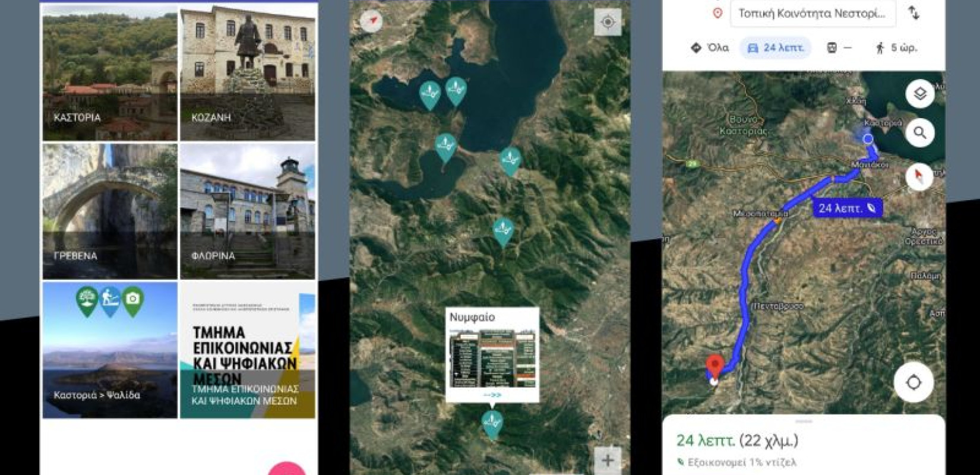Screen dimensions: 980x475
Task: Select the red destination pin marker
Action: (x=715, y=366)
